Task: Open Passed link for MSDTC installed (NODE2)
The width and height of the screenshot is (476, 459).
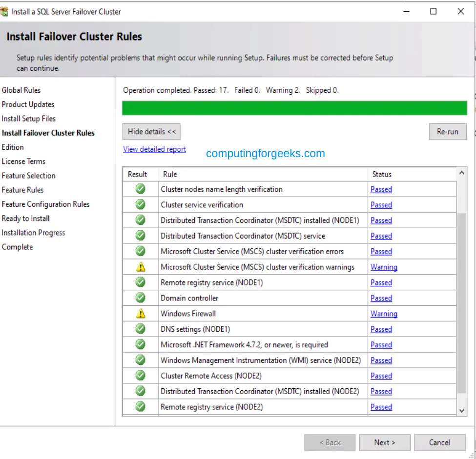Action: coord(381,391)
